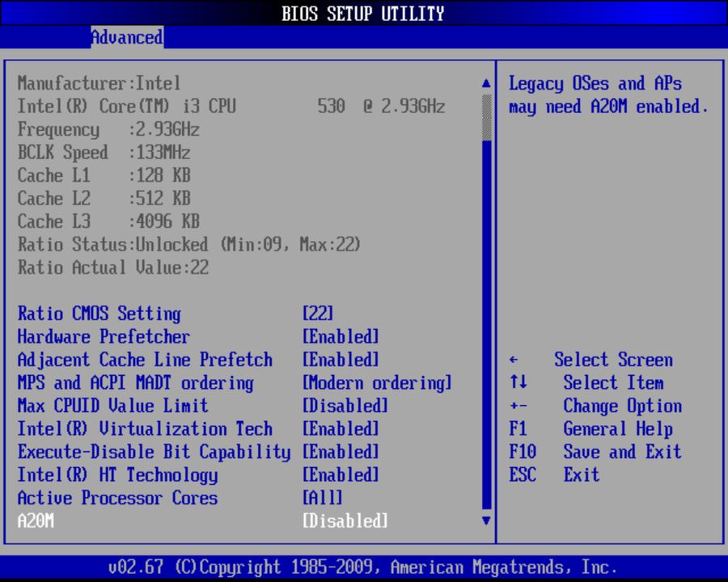Click the up-down arrows Select Item icon

coord(518,383)
